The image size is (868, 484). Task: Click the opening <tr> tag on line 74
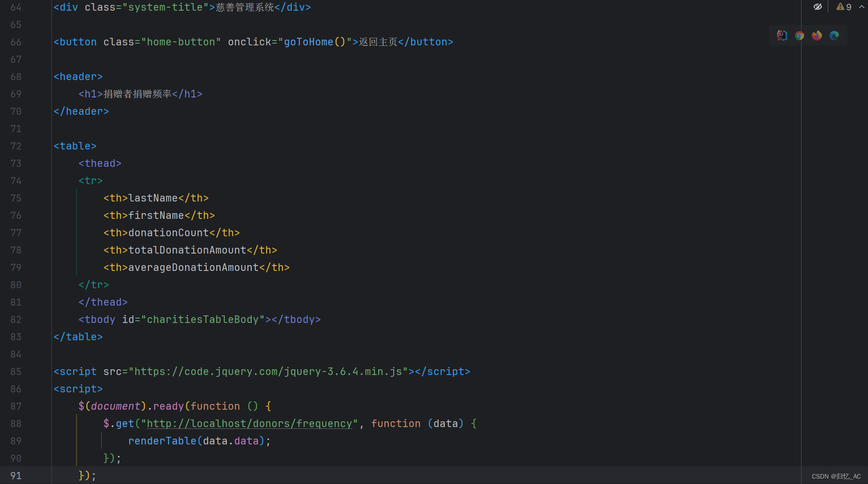[x=91, y=181]
